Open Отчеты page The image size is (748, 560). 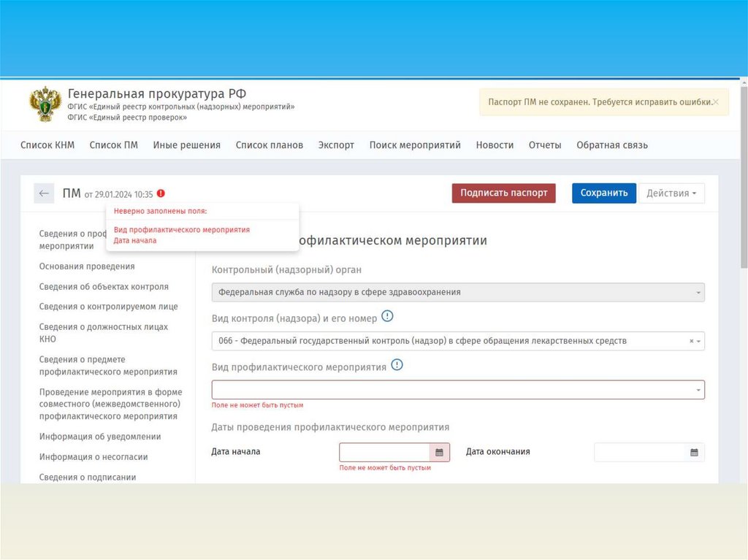click(545, 145)
